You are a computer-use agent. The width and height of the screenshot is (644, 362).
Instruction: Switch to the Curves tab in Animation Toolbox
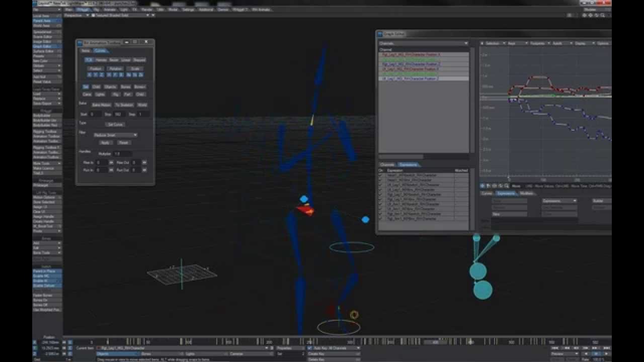(x=100, y=51)
